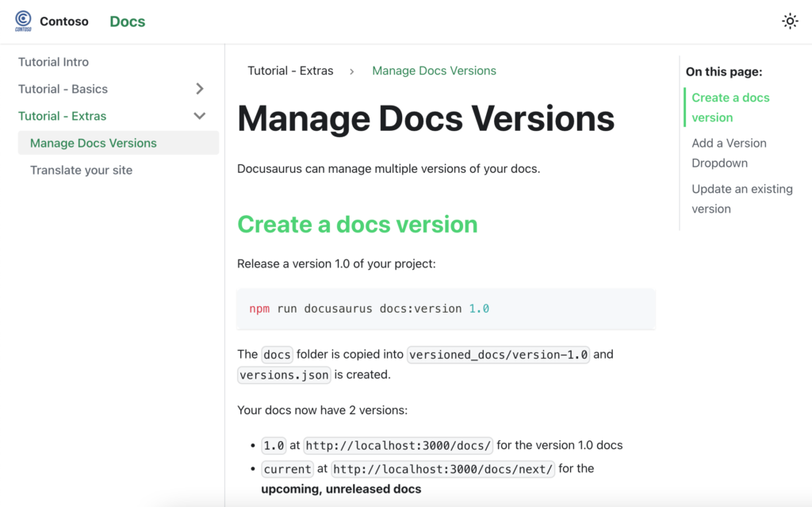The height and width of the screenshot is (507, 812).
Task: Select Tutorial - Extras category label
Action: point(63,116)
